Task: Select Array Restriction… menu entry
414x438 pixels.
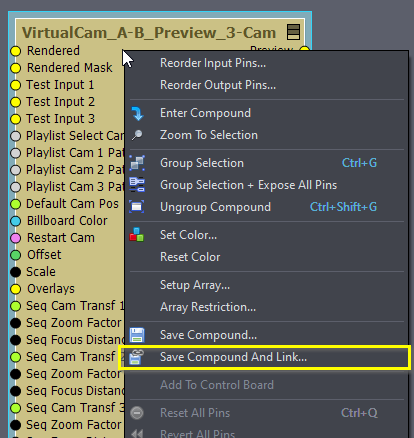Action: point(208,307)
